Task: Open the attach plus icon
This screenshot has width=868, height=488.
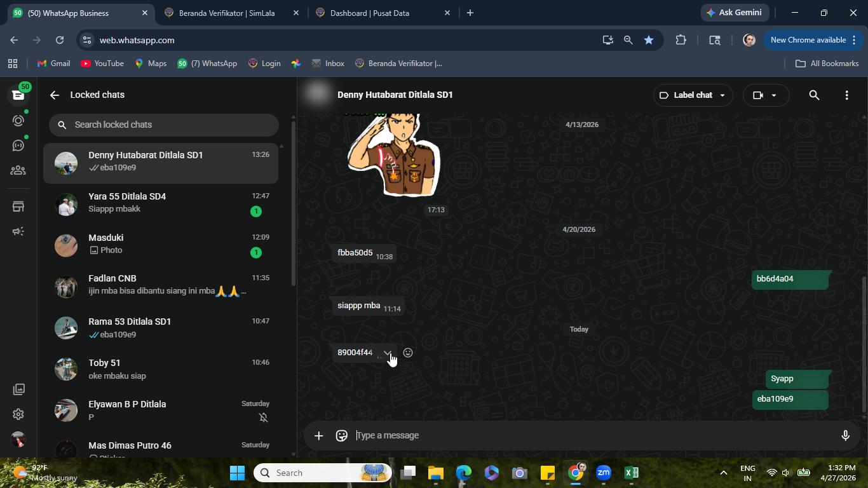Action: pos(319,435)
